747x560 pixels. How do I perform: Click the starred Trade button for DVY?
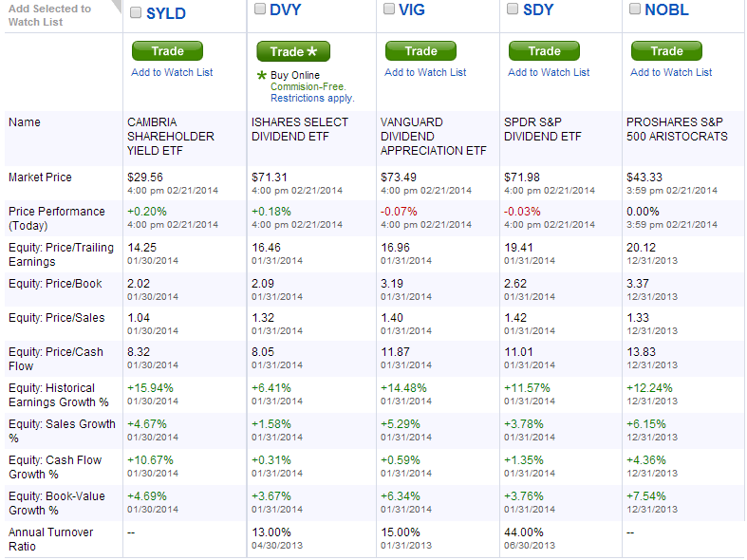[x=293, y=51]
